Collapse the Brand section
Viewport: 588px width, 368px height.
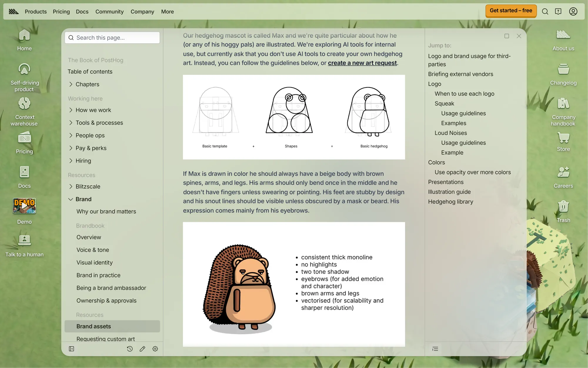click(x=112, y=199)
